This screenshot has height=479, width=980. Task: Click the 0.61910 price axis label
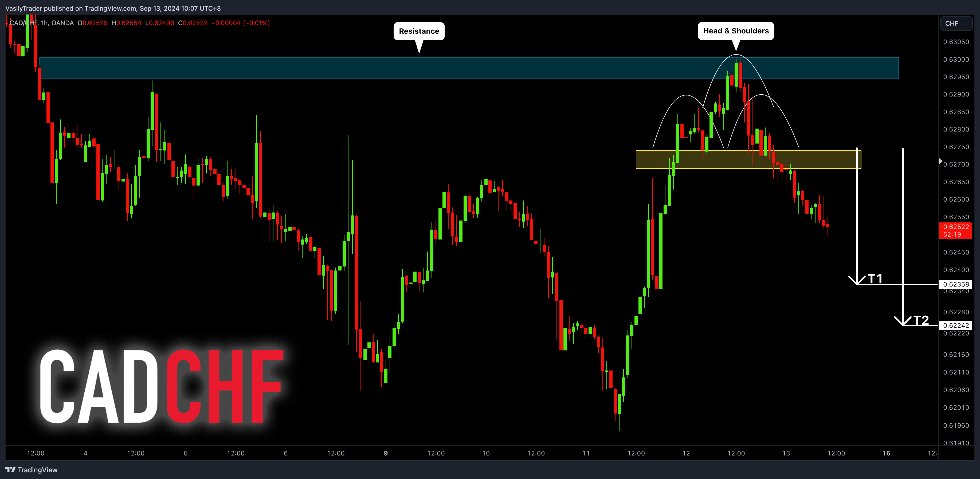pyautogui.click(x=956, y=443)
